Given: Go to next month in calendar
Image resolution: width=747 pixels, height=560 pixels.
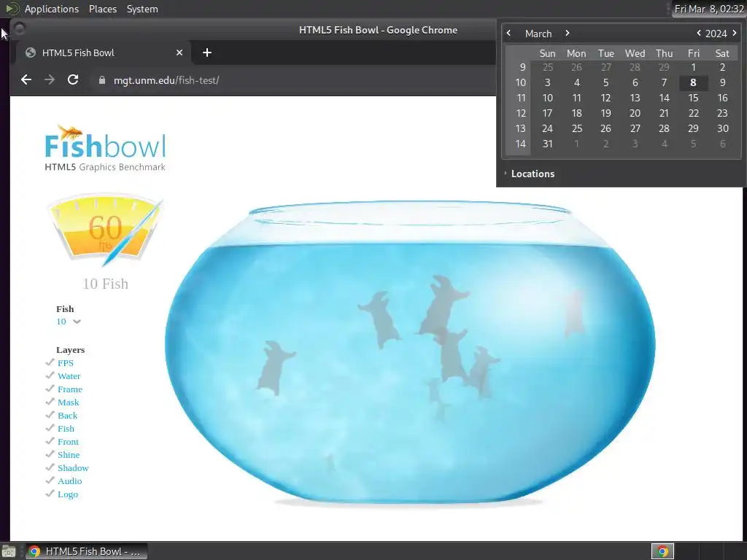Looking at the screenshot, I should point(567,34).
